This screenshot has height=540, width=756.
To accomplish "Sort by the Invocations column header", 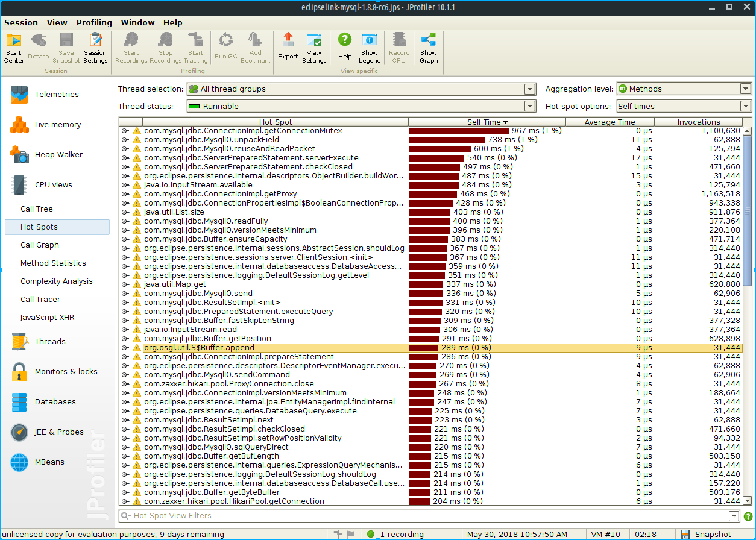I will point(698,122).
